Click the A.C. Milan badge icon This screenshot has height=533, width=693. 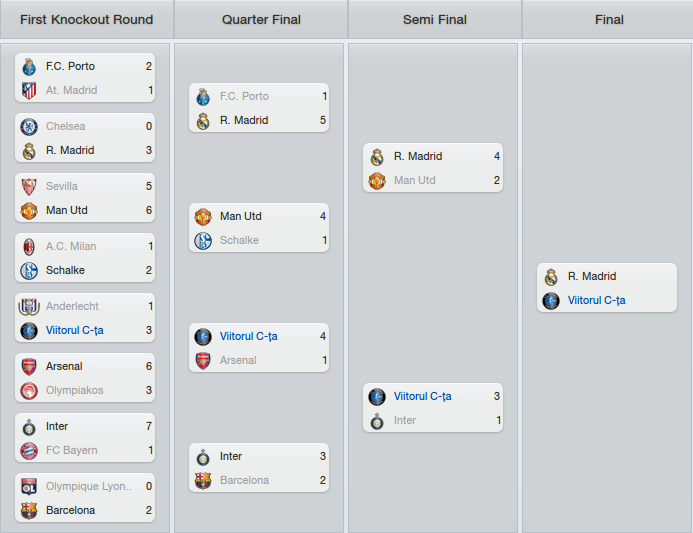[29, 247]
